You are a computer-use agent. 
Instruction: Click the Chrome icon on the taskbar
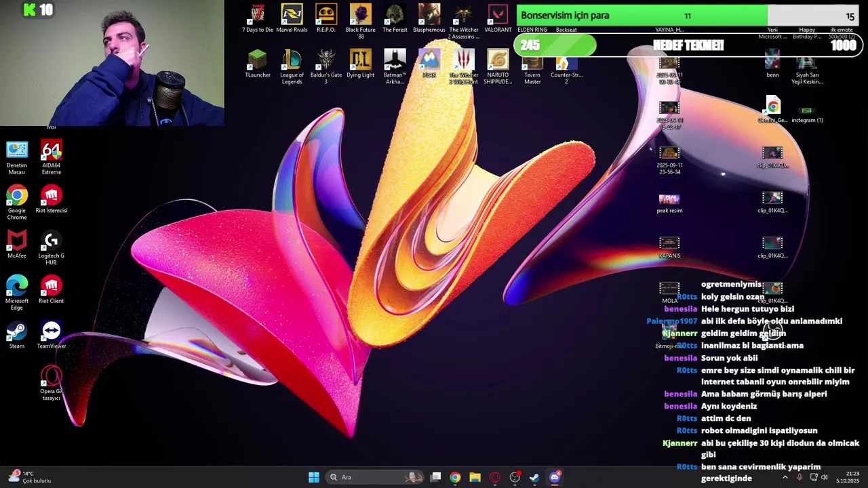point(455,477)
